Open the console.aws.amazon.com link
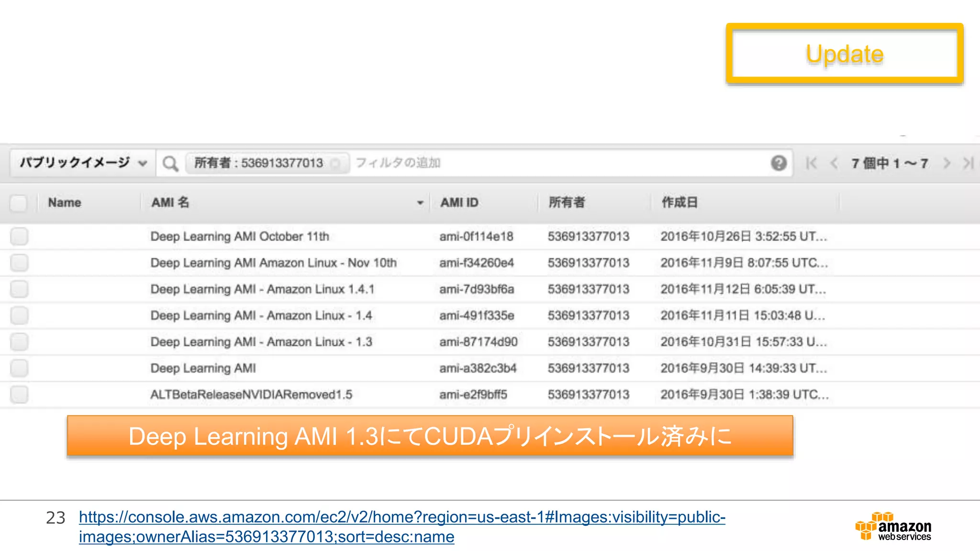This screenshot has width=980, height=551. point(402,526)
